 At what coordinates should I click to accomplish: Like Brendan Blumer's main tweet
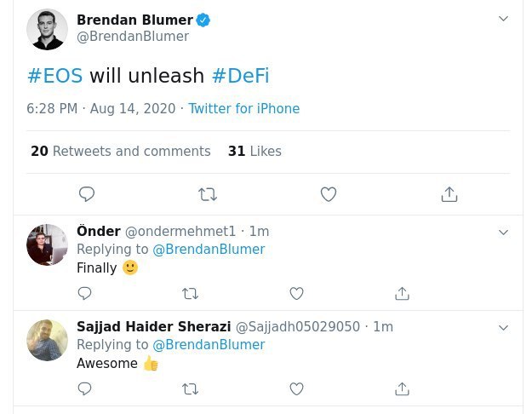pyautogui.click(x=329, y=194)
